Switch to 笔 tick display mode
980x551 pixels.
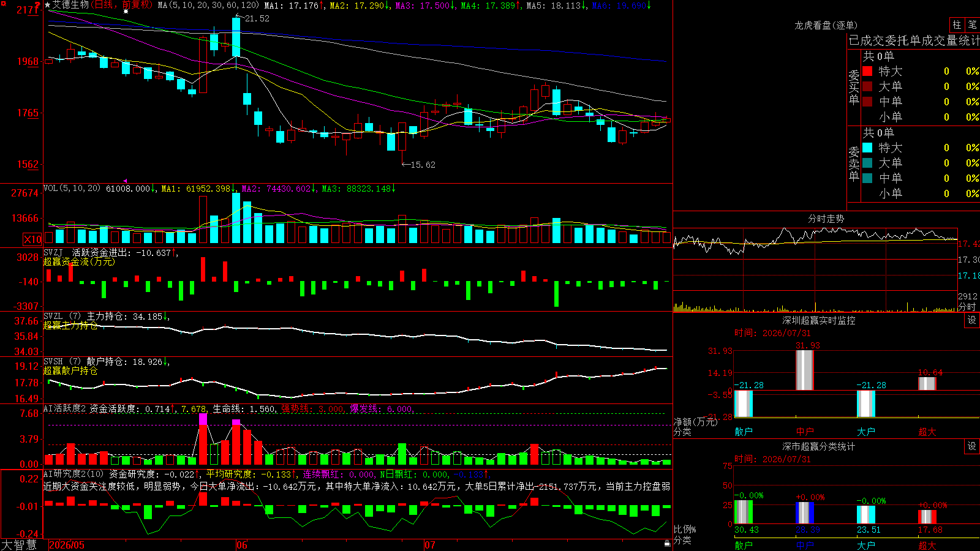pyautogui.click(x=973, y=24)
